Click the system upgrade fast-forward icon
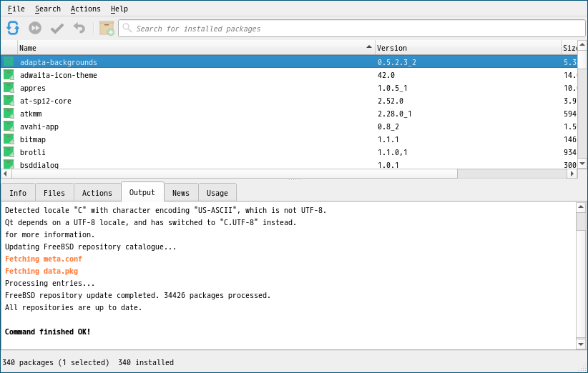 [35, 28]
